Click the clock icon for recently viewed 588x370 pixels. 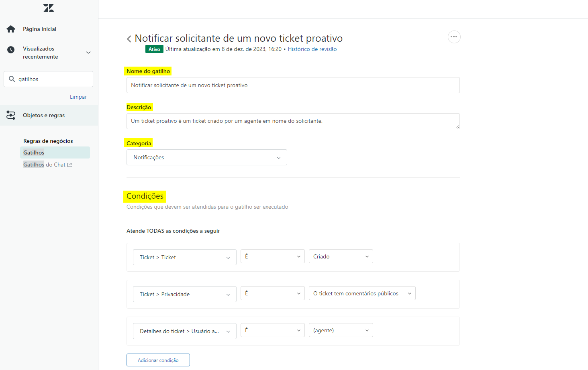click(x=11, y=50)
